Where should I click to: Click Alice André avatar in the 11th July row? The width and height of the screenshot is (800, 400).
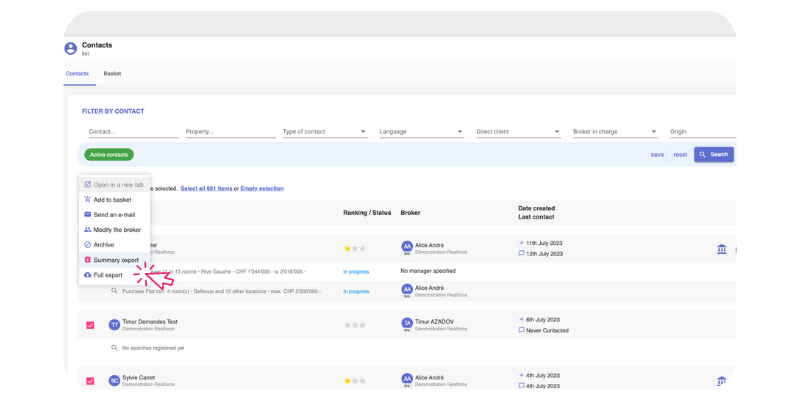pyautogui.click(x=407, y=246)
